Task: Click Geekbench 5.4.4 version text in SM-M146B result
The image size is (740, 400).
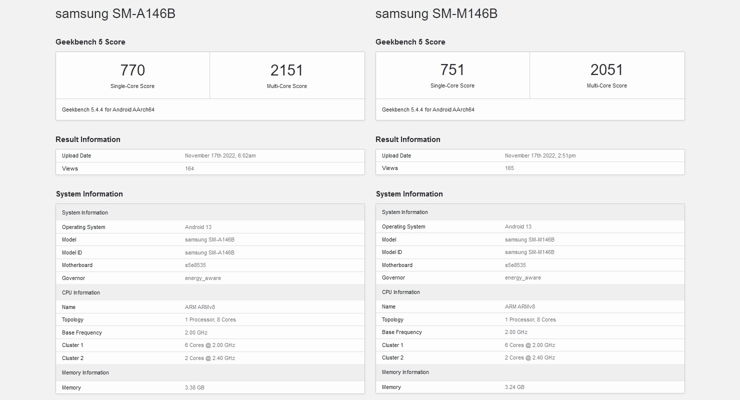Action: click(x=428, y=109)
